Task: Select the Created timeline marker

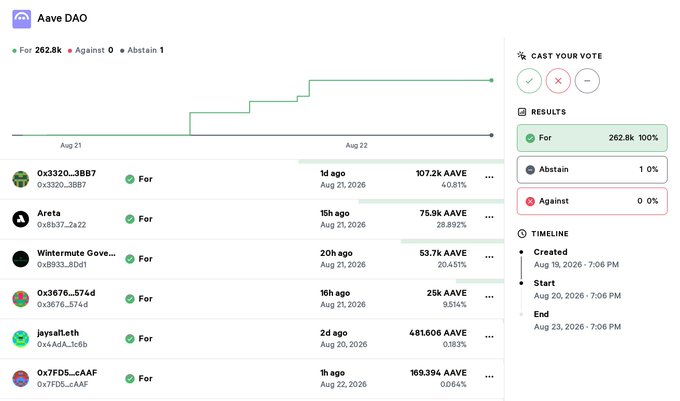Action: click(521, 252)
